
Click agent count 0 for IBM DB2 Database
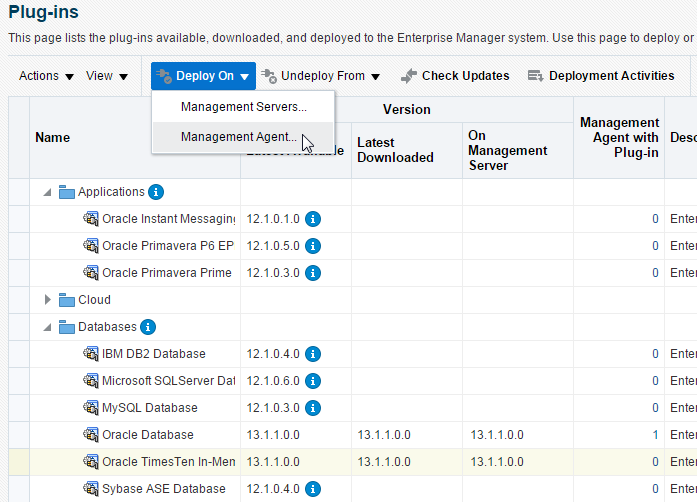click(x=655, y=354)
